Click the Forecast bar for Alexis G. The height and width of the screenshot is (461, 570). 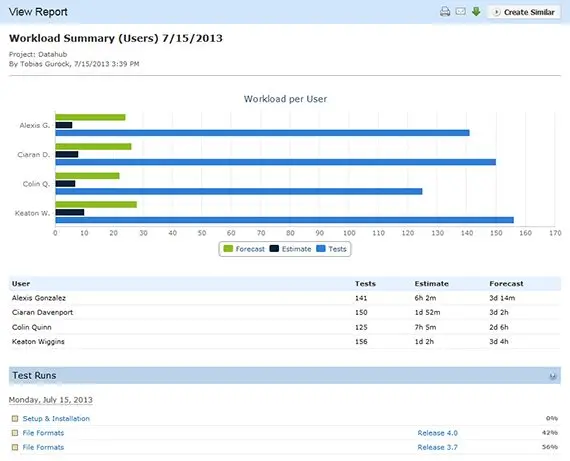pos(91,117)
